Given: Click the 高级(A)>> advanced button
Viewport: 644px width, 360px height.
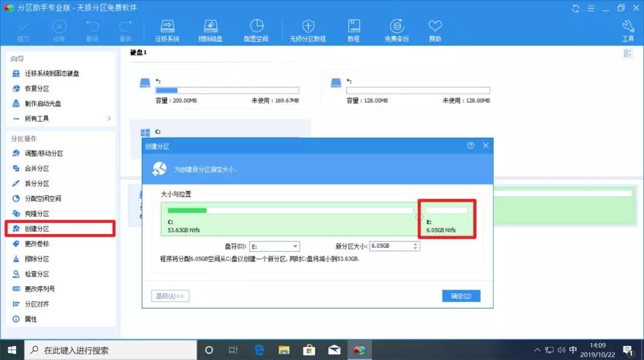Looking at the screenshot, I should coord(170,296).
